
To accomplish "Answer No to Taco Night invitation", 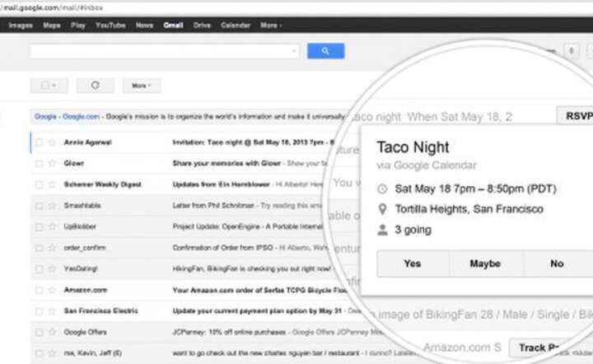I will 557,264.
